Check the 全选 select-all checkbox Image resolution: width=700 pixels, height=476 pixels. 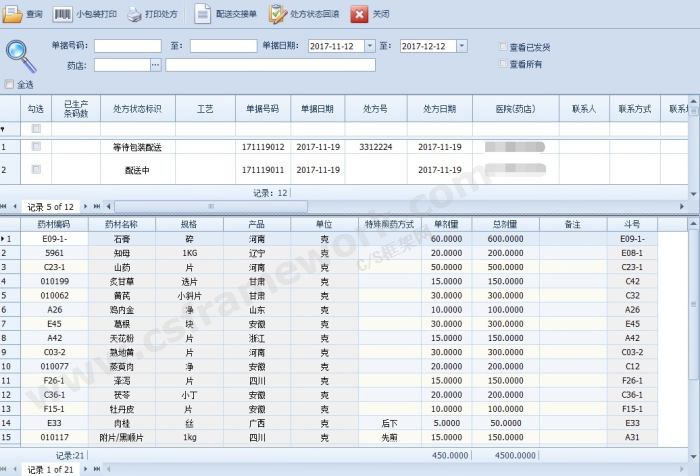(x=10, y=85)
